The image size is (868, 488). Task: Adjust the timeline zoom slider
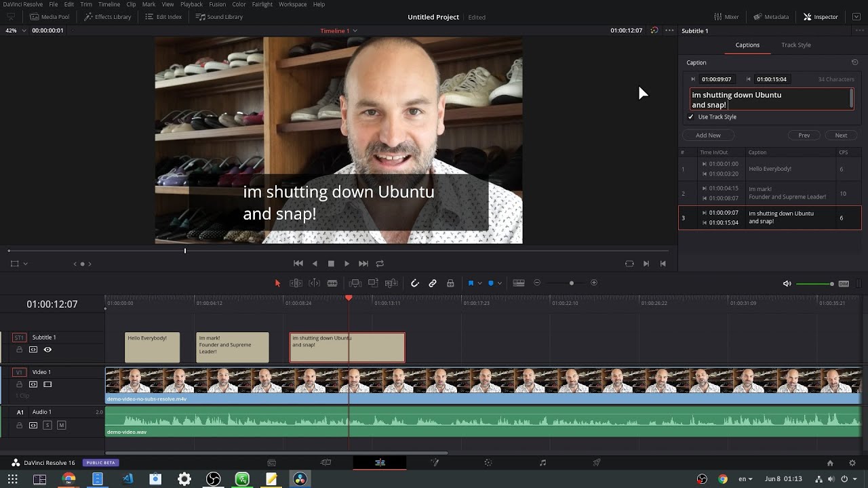coord(566,283)
